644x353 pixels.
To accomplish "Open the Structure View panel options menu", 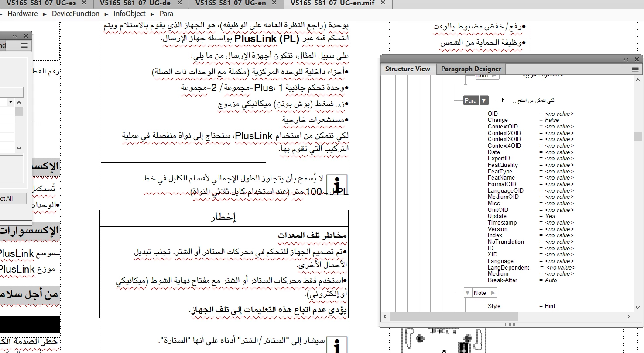I will 635,69.
